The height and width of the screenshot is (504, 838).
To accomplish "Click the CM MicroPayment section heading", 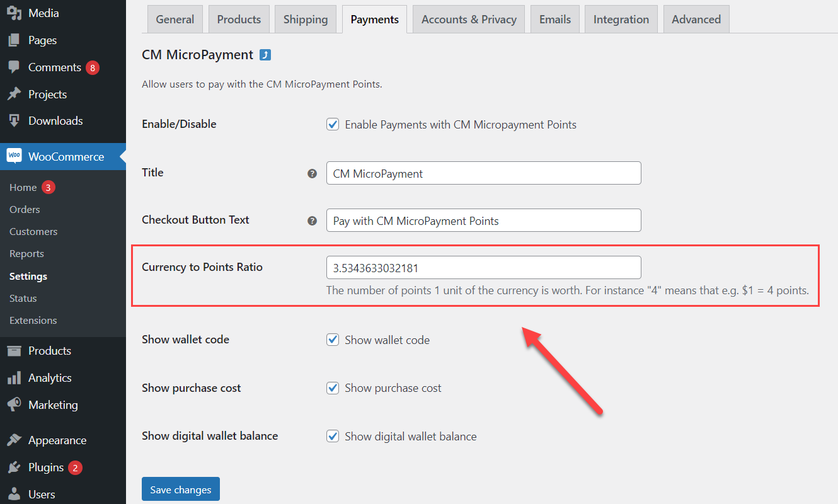I will 198,55.
